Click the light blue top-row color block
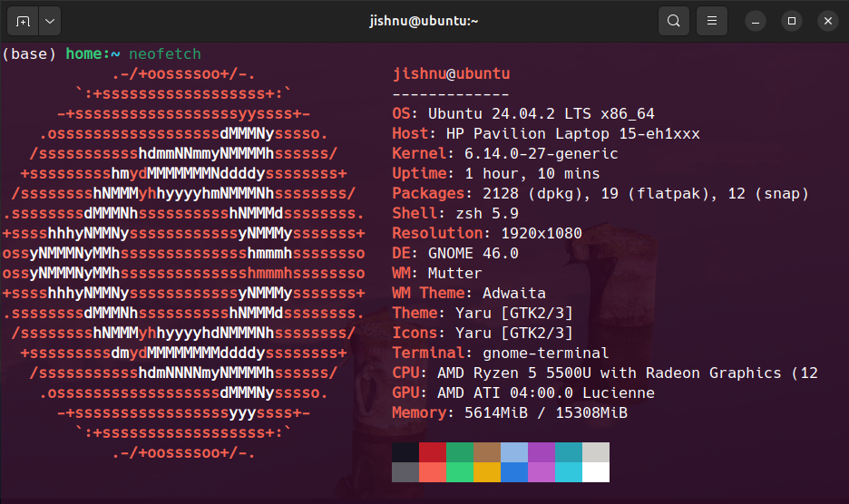The image size is (849, 504). [514, 452]
